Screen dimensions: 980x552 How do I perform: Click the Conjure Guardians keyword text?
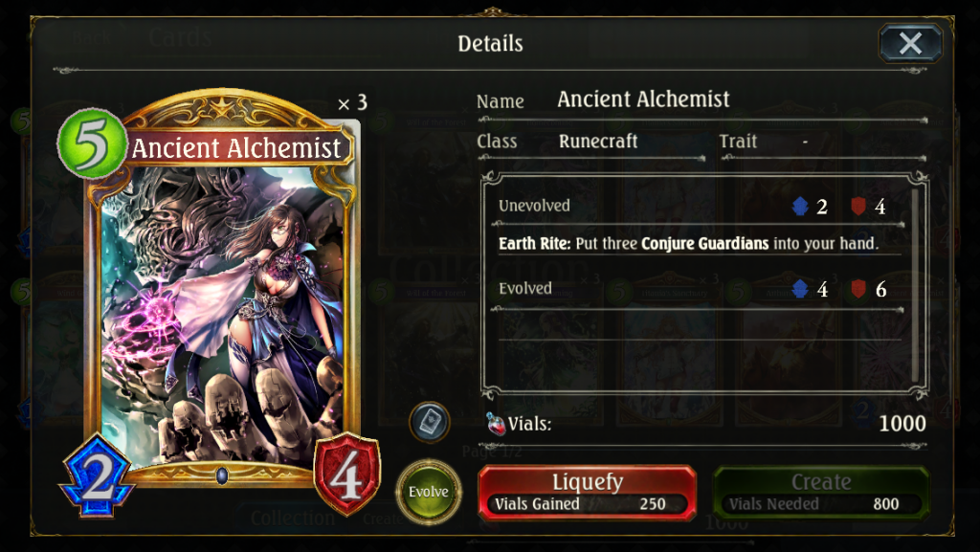tap(705, 244)
